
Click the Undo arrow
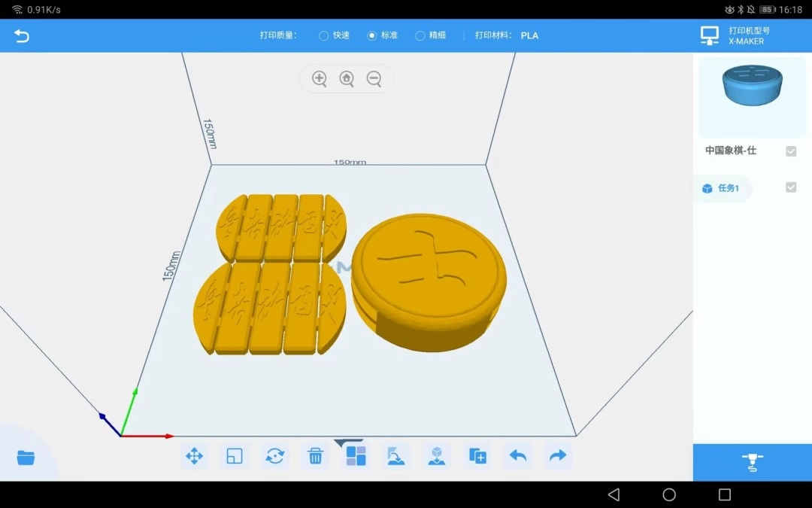point(517,455)
